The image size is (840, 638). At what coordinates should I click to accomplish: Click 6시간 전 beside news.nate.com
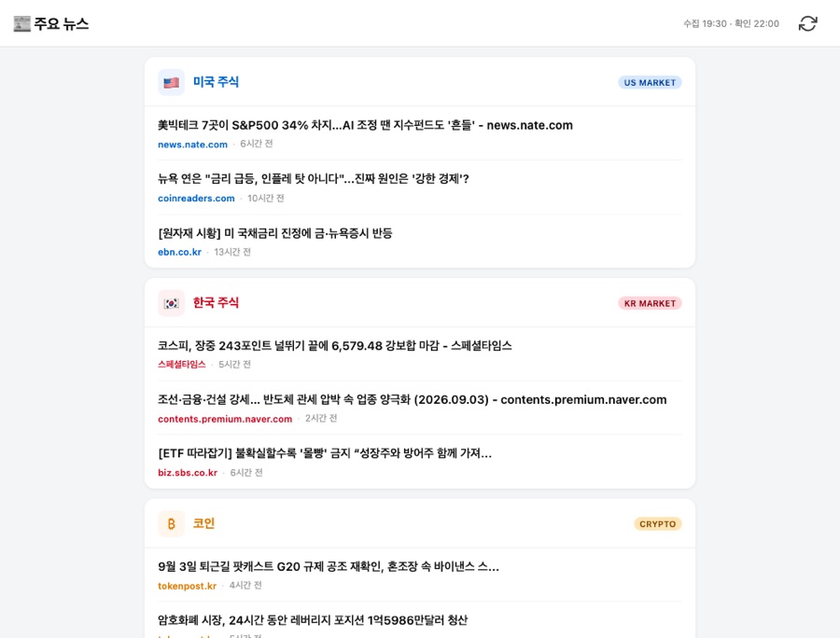click(x=257, y=144)
